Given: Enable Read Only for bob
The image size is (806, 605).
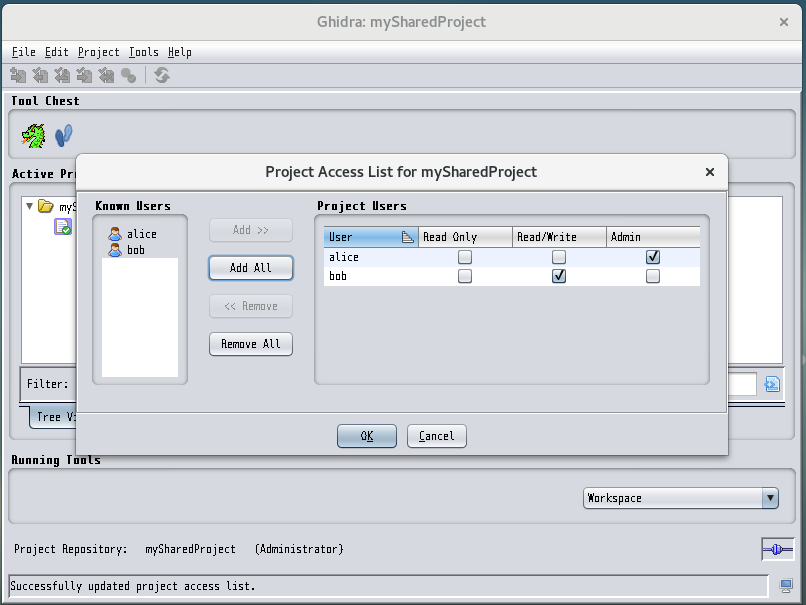Looking at the screenshot, I should pos(465,276).
